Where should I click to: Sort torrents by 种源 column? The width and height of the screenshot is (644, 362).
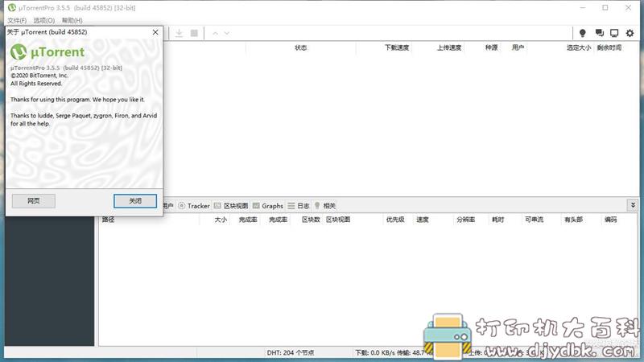pyautogui.click(x=491, y=47)
